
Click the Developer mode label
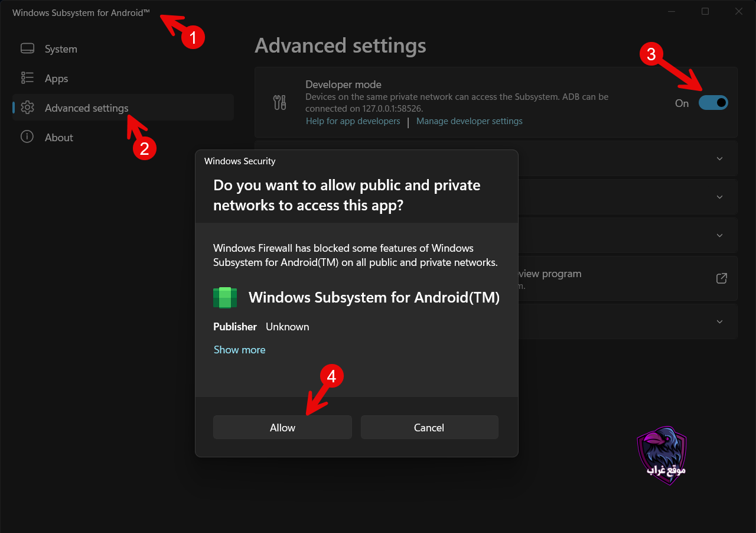[x=343, y=84]
